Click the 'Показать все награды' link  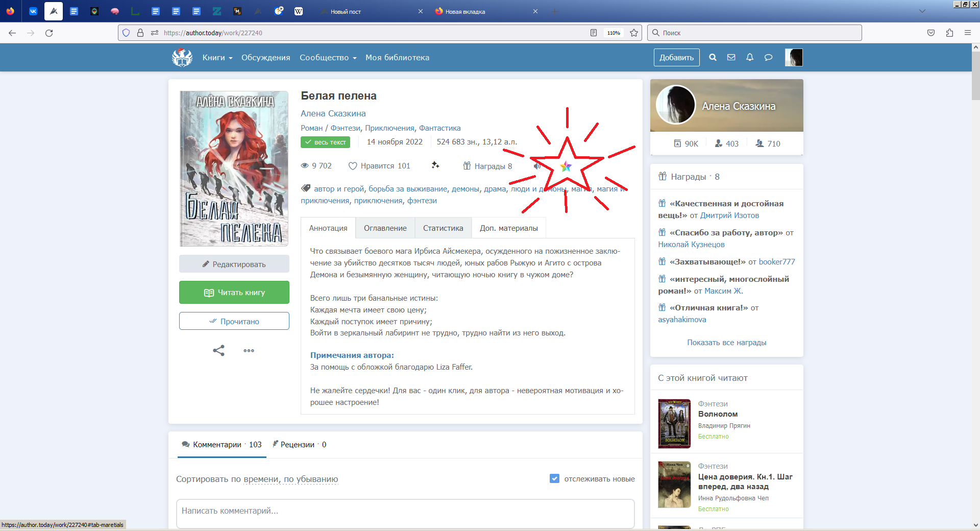[x=726, y=343]
